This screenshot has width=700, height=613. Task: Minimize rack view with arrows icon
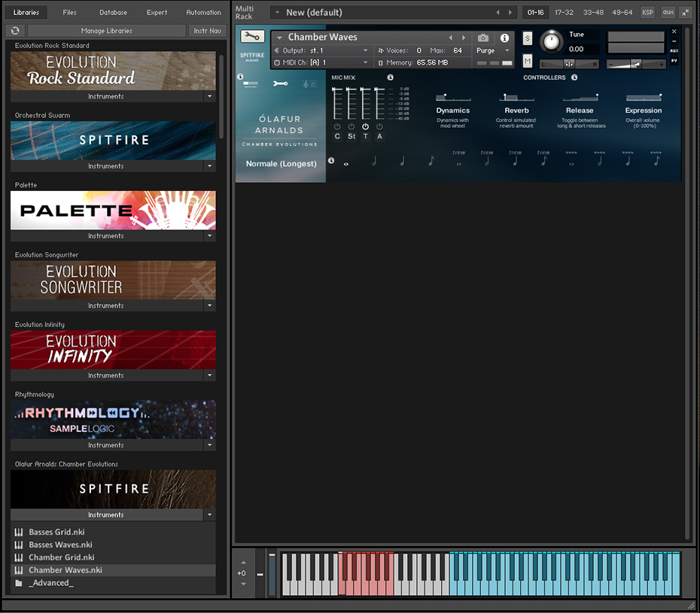click(685, 13)
